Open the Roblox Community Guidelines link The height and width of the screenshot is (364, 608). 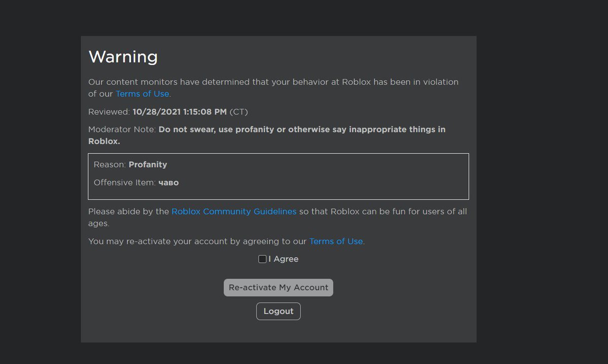pyautogui.click(x=234, y=212)
